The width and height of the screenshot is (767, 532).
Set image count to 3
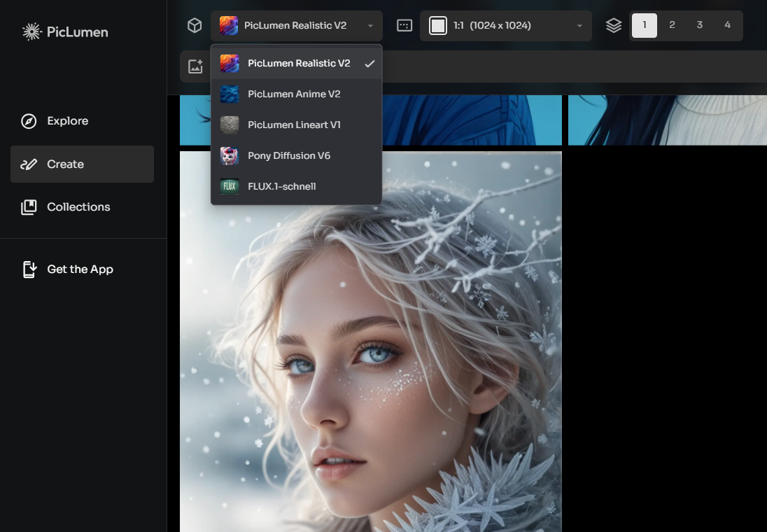coord(700,25)
